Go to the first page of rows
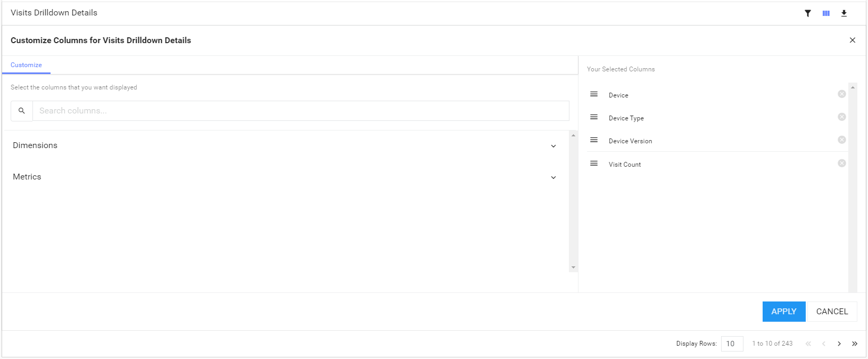Screen dimensions: 868x359 click(x=808, y=344)
